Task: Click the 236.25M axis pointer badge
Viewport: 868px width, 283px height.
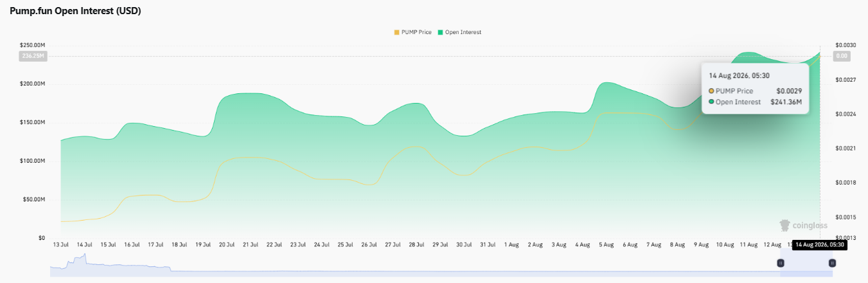Action: [x=32, y=56]
